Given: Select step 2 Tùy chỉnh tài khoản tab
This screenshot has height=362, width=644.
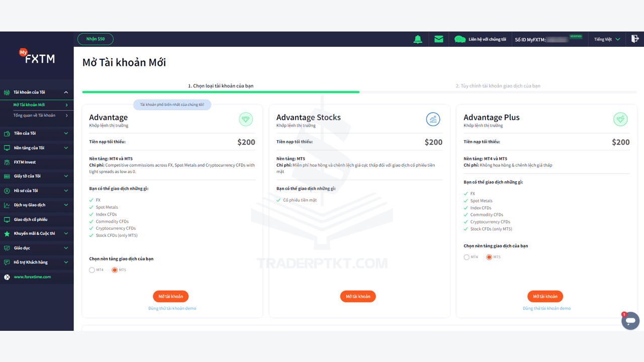Looking at the screenshot, I should [x=498, y=86].
